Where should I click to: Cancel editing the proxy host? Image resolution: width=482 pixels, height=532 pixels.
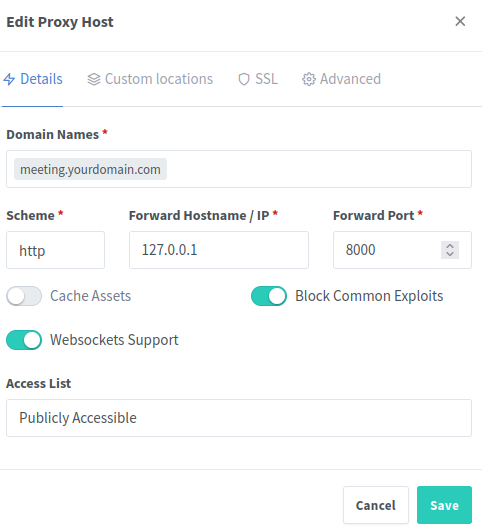(376, 505)
